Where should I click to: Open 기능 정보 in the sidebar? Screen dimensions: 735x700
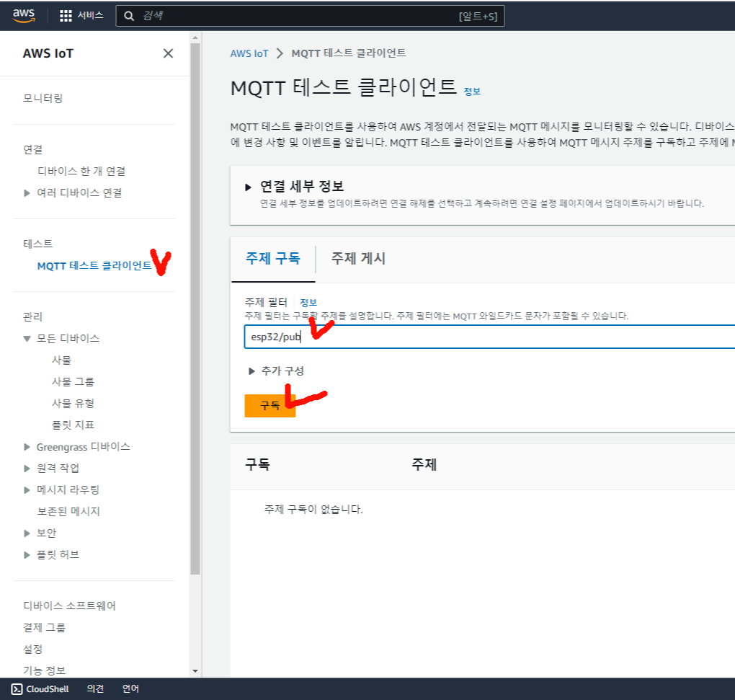(44, 670)
